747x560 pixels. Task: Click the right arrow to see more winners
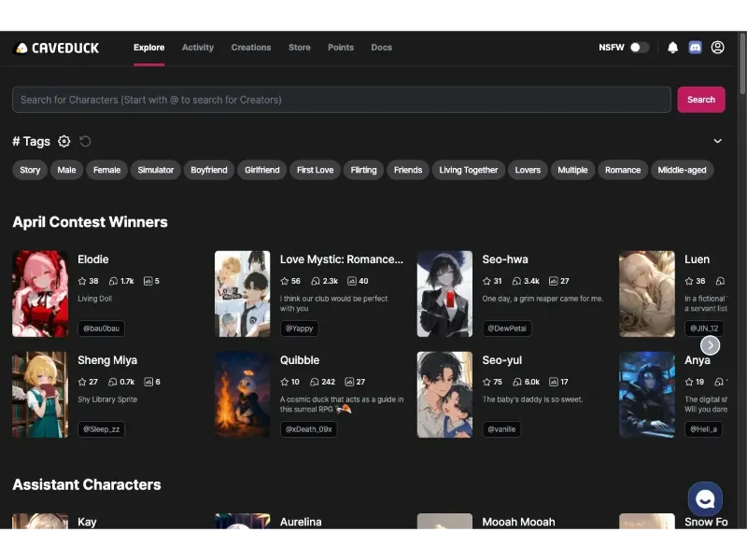click(711, 345)
